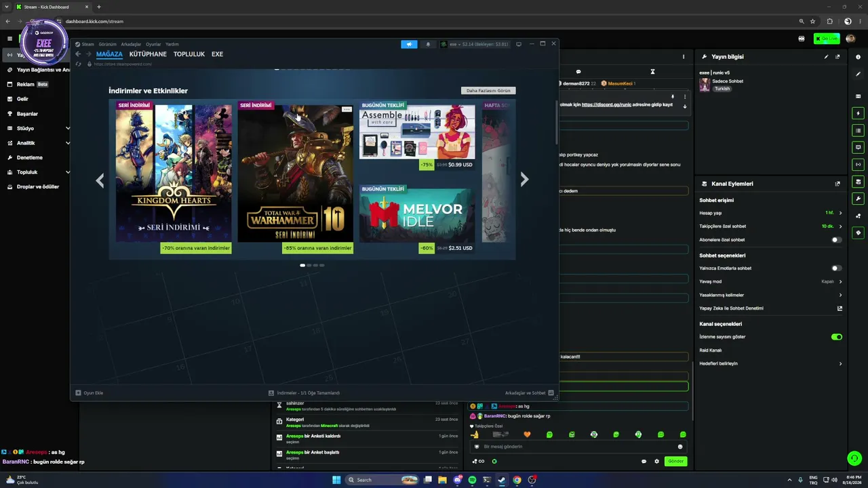Toggle İzlenme sayısını göster switch
The image size is (868, 488).
(x=837, y=337)
